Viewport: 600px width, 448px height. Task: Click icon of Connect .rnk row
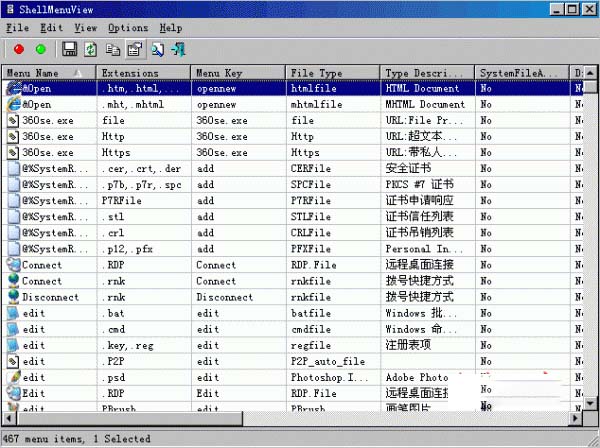click(x=13, y=281)
